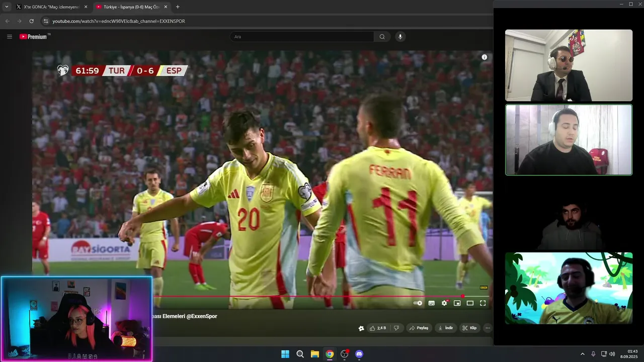Focus the Ara search field
The image size is (644, 362).
302,37
